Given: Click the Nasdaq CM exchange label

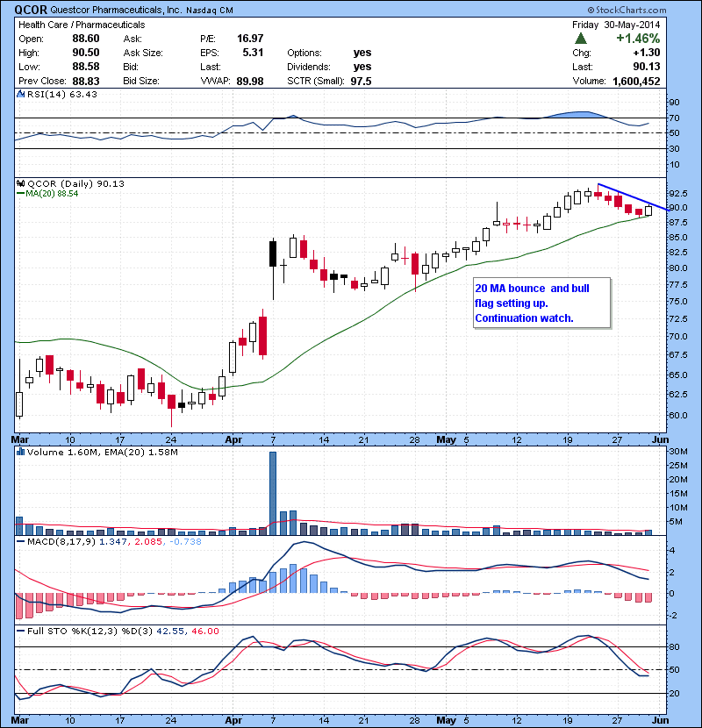Looking at the screenshot, I should coord(210,11).
